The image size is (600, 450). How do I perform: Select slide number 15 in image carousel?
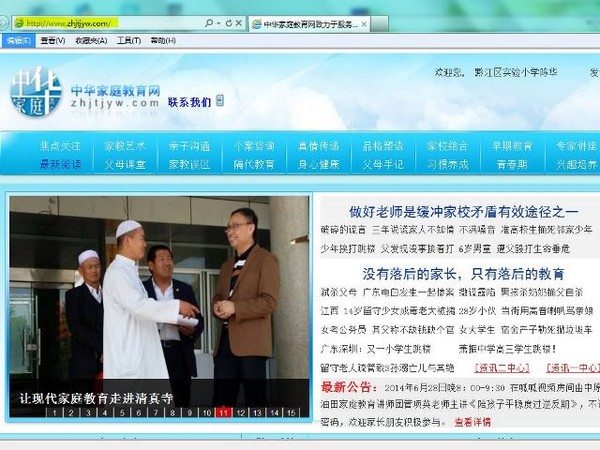pyautogui.click(x=291, y=412)
